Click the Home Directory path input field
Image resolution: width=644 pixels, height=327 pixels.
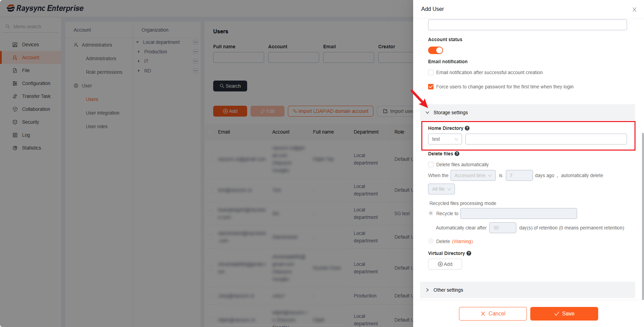click(x=546, y=139)
